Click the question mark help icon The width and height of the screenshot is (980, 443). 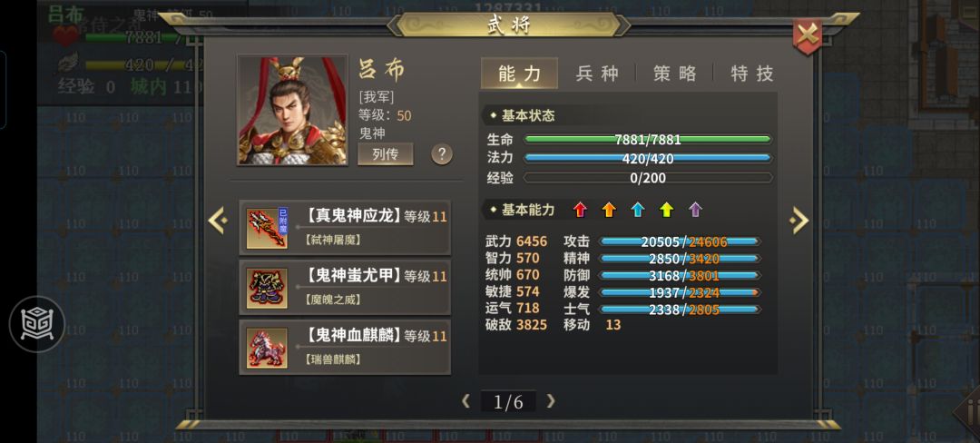coord(442,153)
